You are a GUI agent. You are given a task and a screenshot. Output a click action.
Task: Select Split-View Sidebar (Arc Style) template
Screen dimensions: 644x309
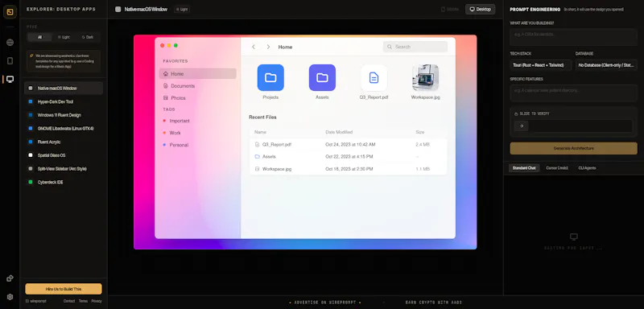click(x=64, y=169)
